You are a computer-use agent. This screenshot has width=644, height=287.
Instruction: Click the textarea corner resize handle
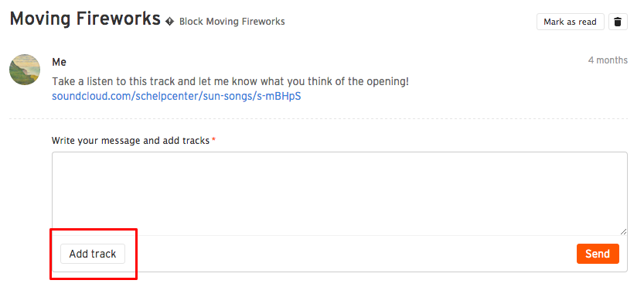tap(623, 231)
